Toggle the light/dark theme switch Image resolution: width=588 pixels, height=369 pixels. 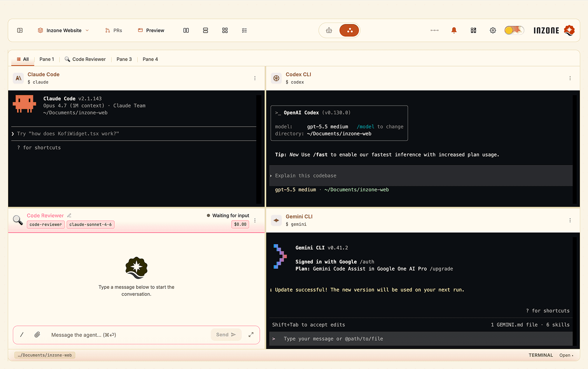pos(514,30)
